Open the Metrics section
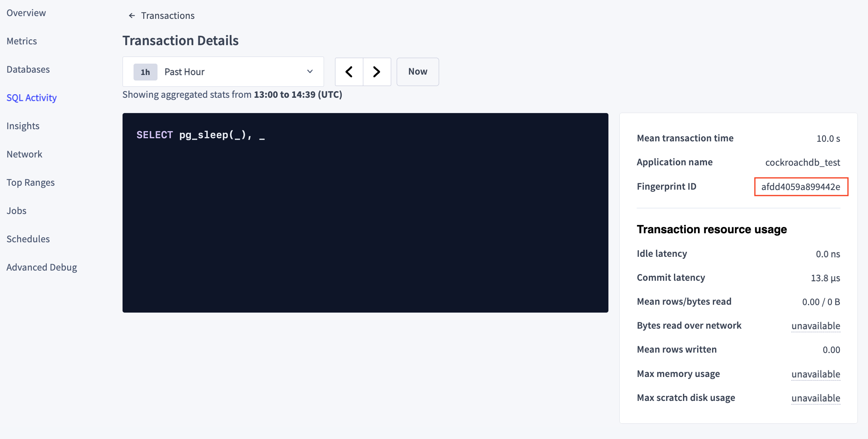This screenshot has width=868, height=439. pyautogui.click(x=22, y=41)
